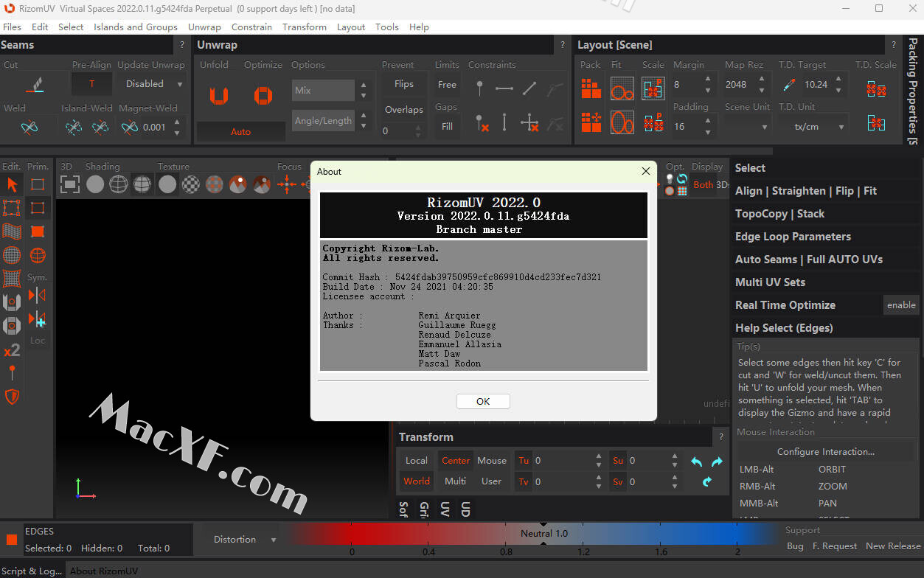Click the Magnet-Weld icon beside 0.001
924x578 pixels.
point(129,128)
